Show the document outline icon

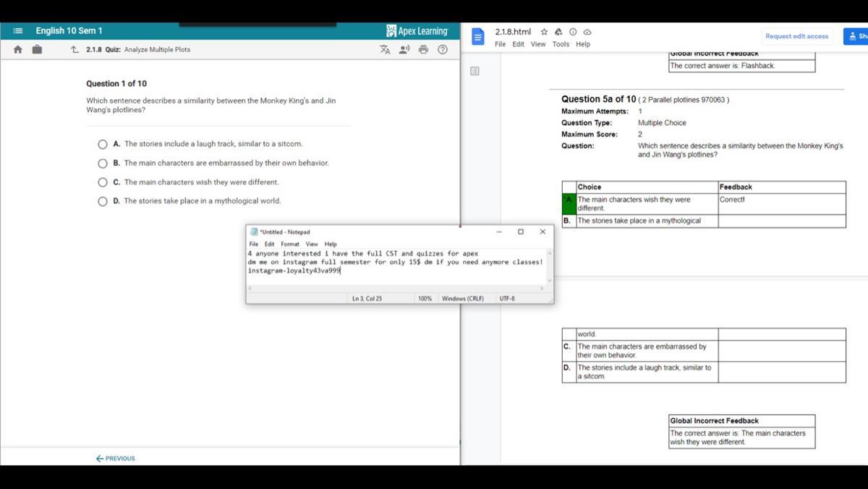click(x=475, y=71)
